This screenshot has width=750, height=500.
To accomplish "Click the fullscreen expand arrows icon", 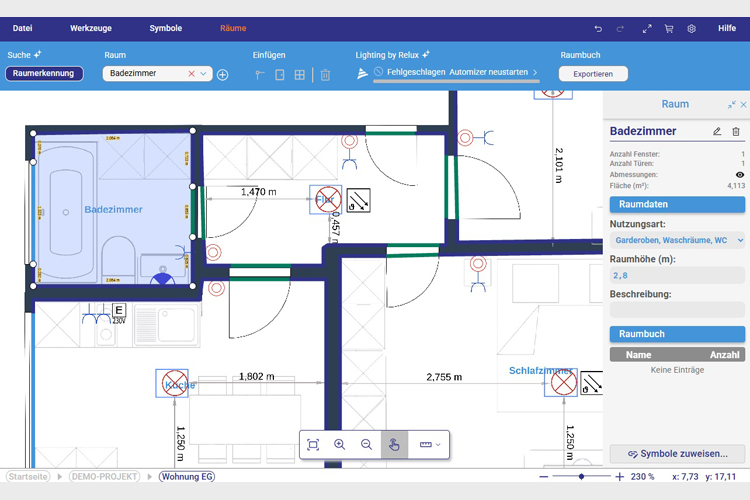I will pyautogui.click(x=647, y=29).
